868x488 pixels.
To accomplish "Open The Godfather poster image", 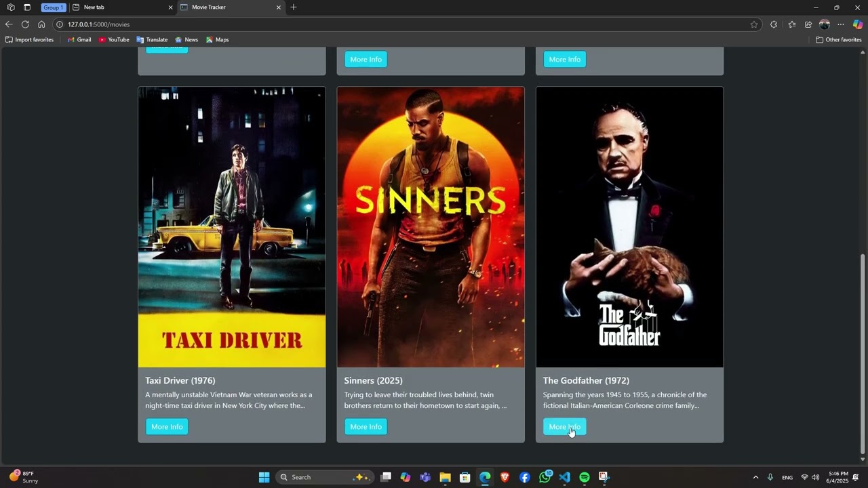I will 629,227.
